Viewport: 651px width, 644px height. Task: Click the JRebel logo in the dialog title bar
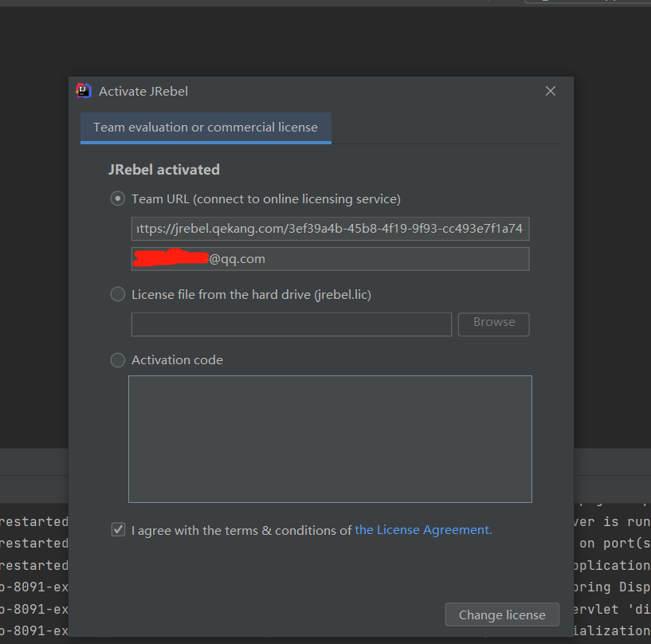[x=83, y=90]
